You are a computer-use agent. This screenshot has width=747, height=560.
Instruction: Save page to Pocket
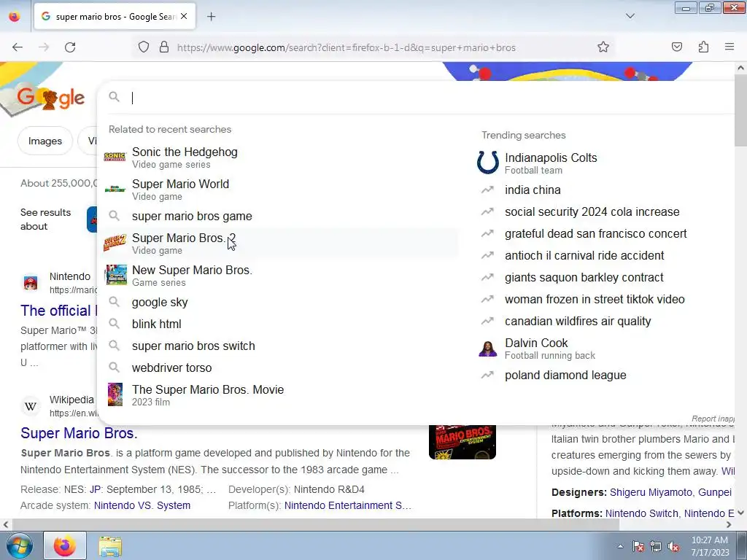pyautogui.click(x=676, y=47)
